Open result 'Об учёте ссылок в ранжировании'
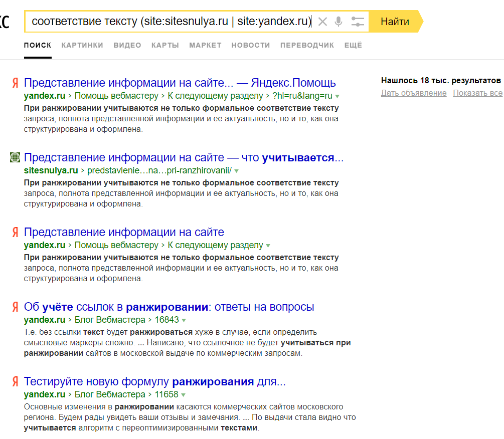Image resolution: width=504 pixels, height=439 pixels. pyautogui.click(x=169, y=307)
